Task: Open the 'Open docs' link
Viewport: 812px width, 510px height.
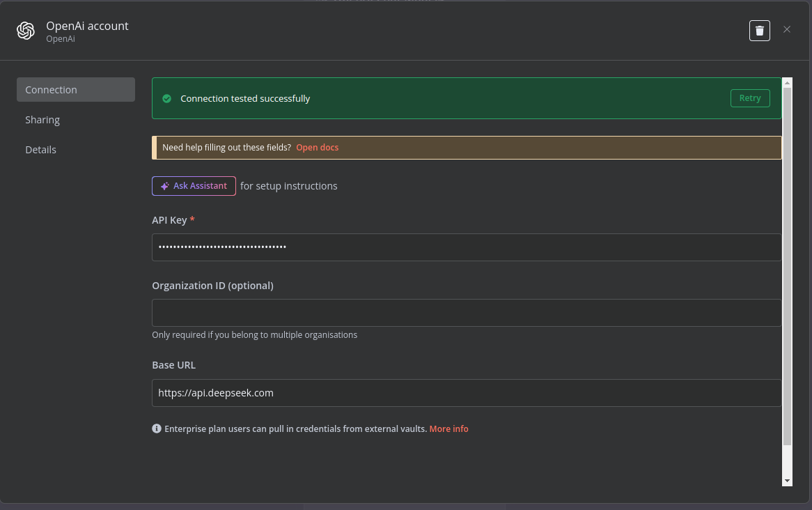Action: tap(317, 148)
